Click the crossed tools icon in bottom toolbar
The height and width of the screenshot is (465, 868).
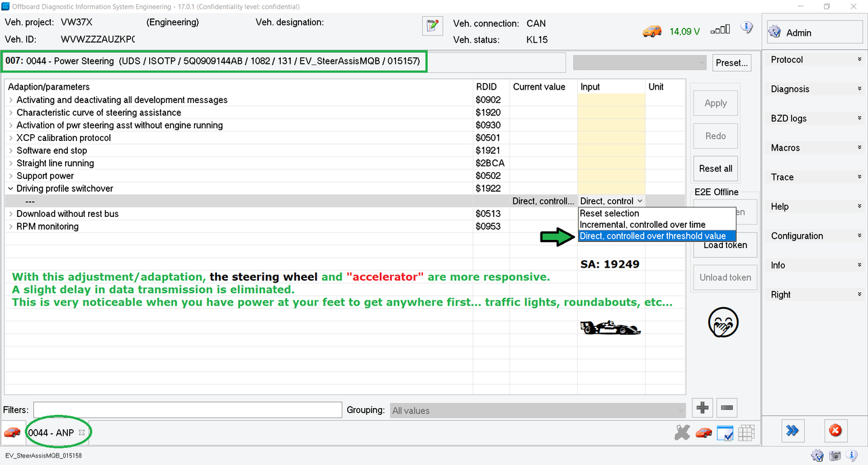click(x=682, y=432)
